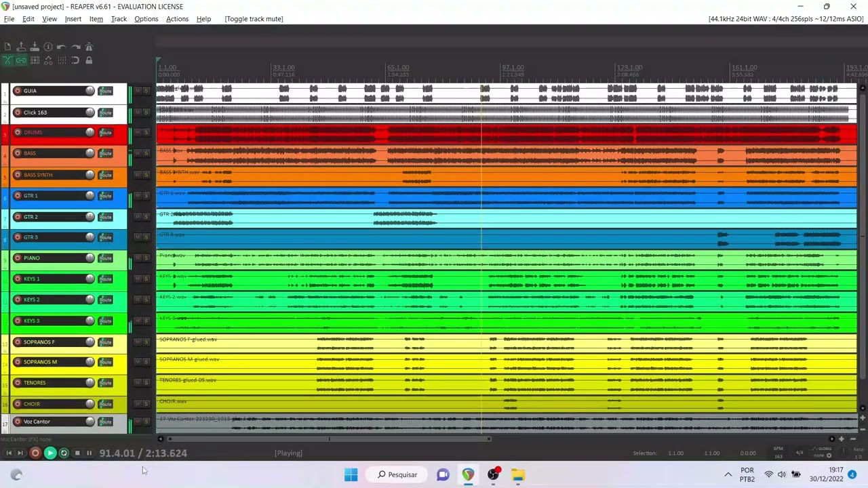Open the View menu
The height and width of the screenshot is (488, 868).
coord(50,19)
